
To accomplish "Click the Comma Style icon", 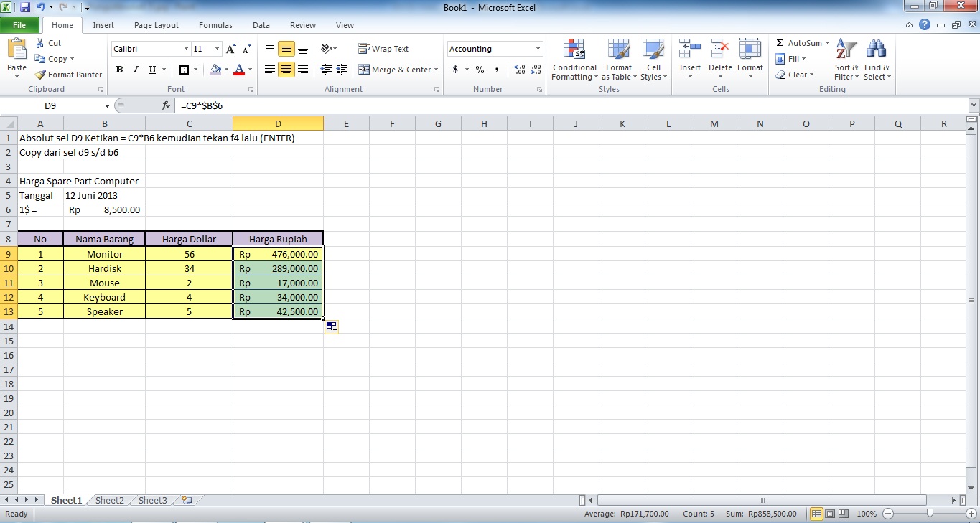I will pos(497,70).
